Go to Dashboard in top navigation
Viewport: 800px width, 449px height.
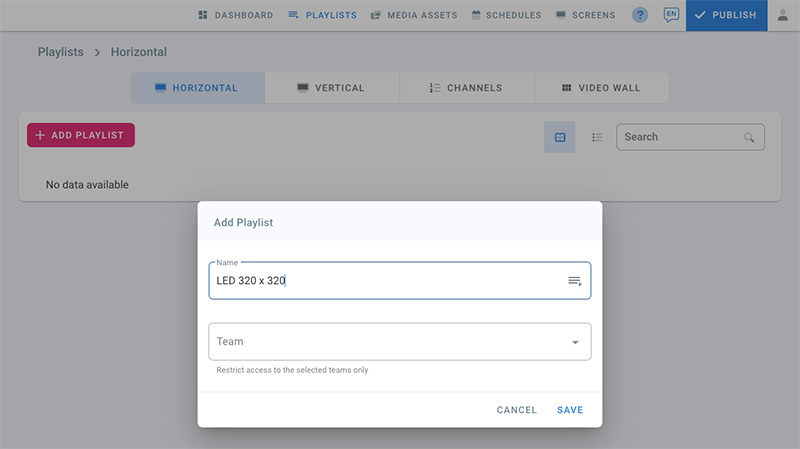(236, 15)
